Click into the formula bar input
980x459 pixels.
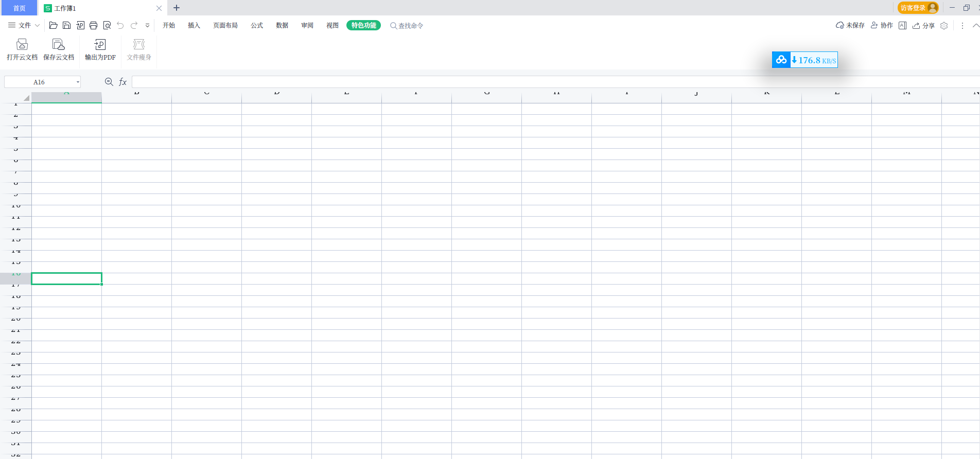coord(555,82)
